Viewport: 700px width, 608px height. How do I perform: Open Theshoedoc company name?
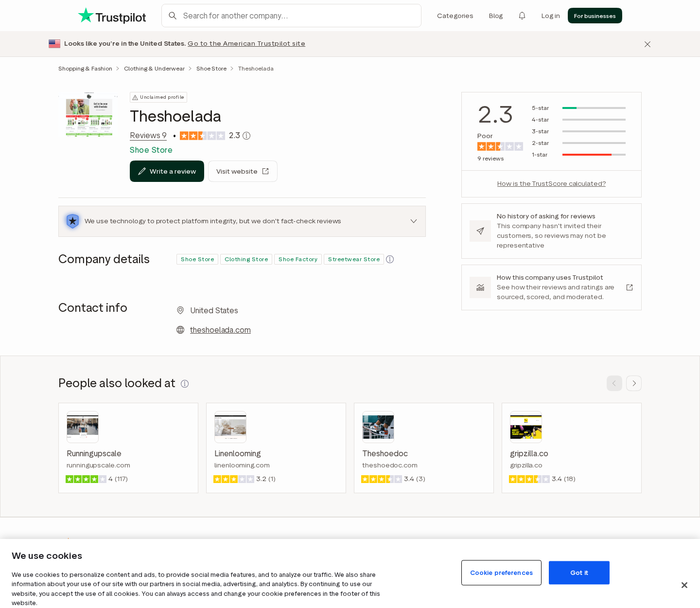click(x=385, y=454)
